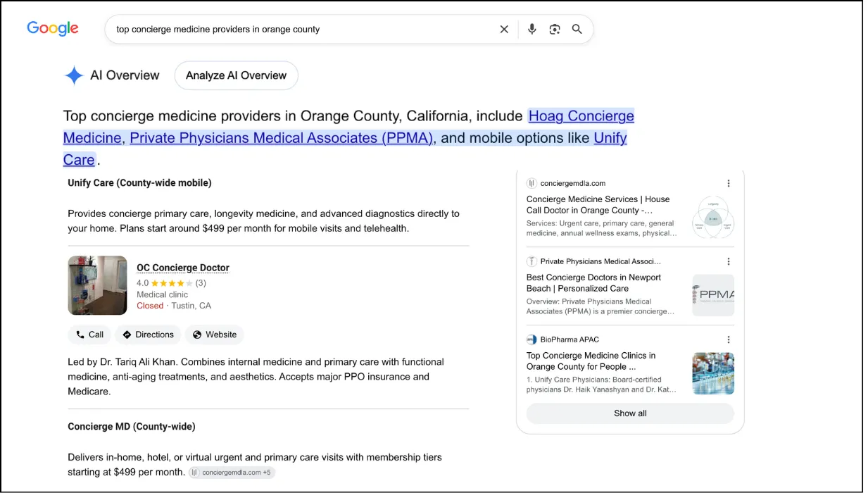
Task: Open Top Concierge Medicine Clinics in Orange County result
Action: (x=591, y=361)
